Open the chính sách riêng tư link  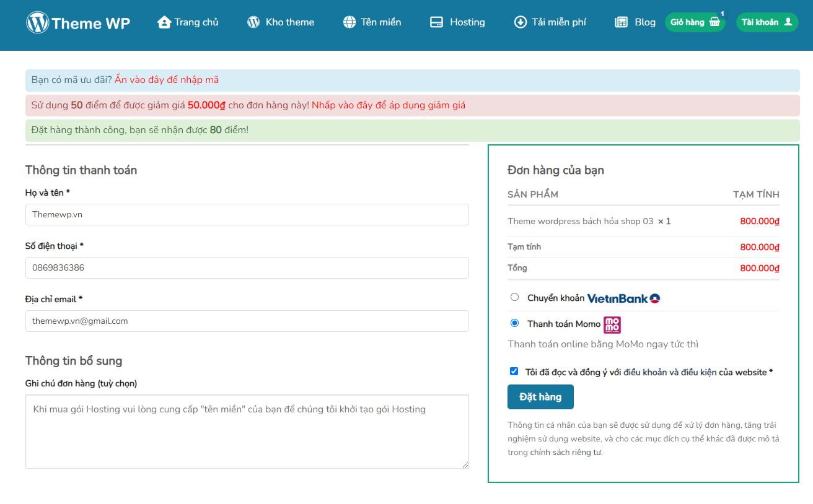[x=565, y=453]
